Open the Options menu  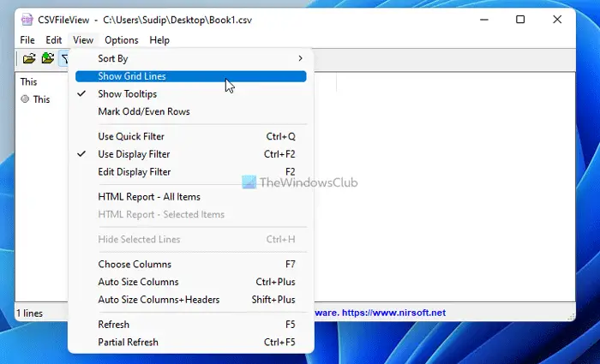122,40
